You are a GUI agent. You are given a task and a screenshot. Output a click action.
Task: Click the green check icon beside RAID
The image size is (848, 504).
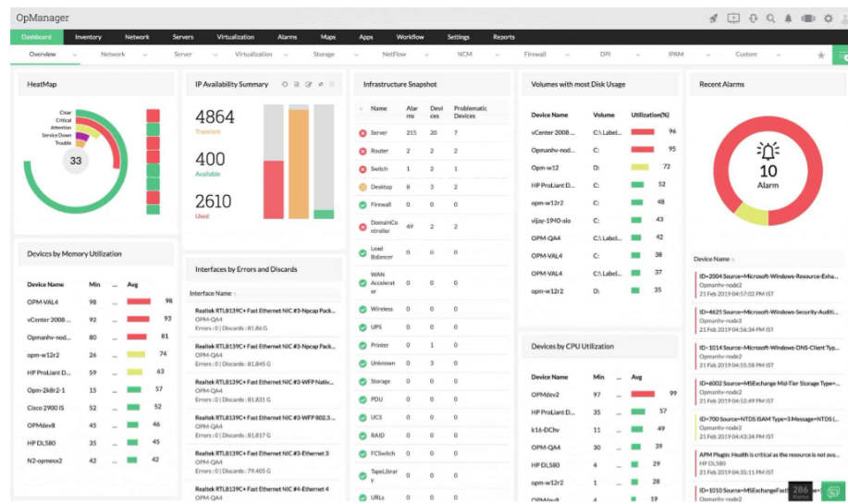pos(363,436)
